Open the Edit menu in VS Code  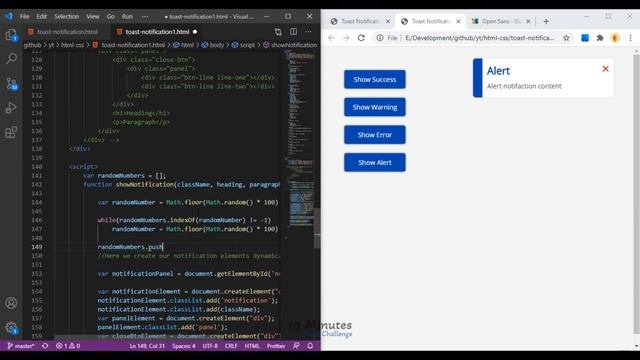click(x=42, y=16)
